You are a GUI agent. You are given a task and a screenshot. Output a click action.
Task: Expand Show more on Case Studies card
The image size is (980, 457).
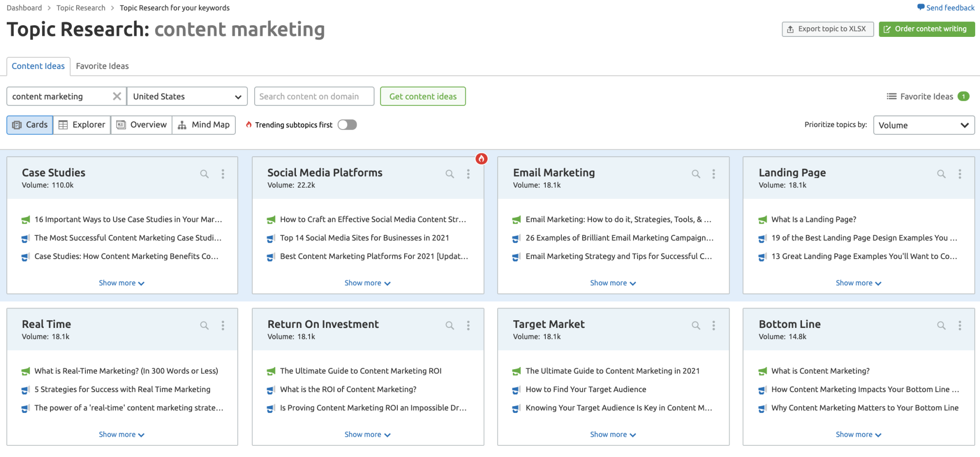coord(121,283)
